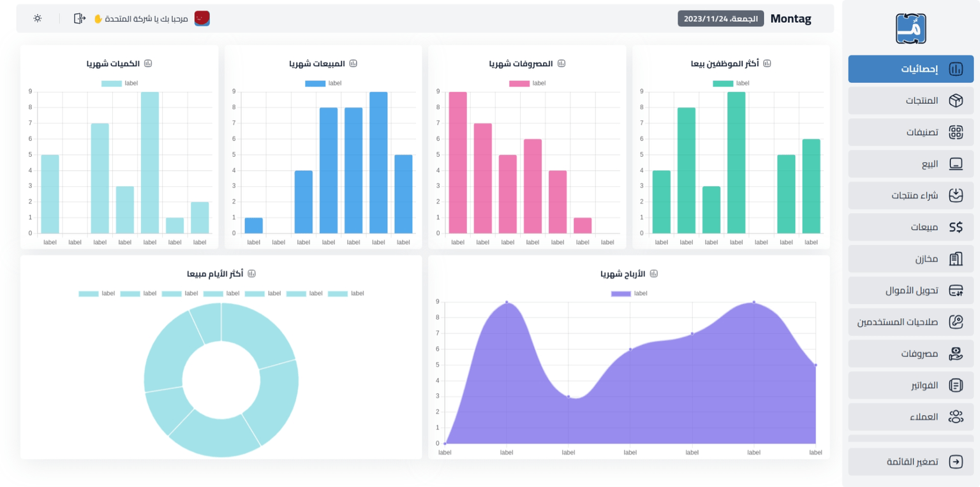The image size is (980, 487).
Task: Toggle the light/dark theme sun icon
Action: click(x=38, y=18)
